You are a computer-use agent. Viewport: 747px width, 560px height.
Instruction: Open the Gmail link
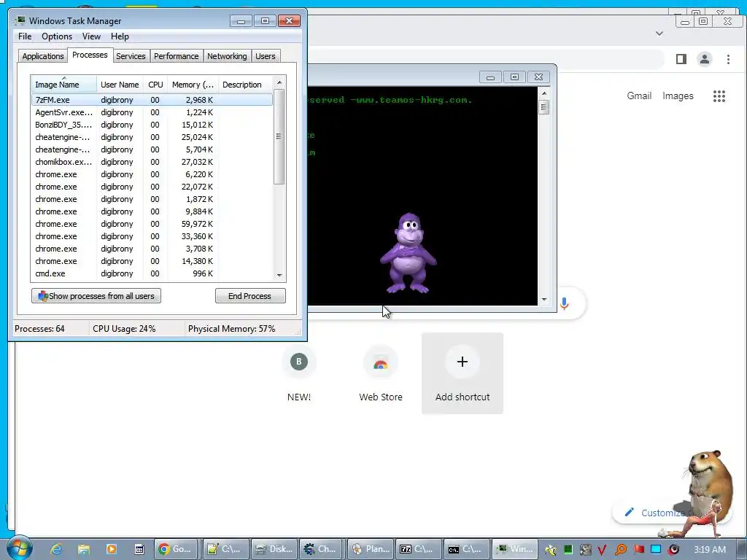click(x=639, y=96)
